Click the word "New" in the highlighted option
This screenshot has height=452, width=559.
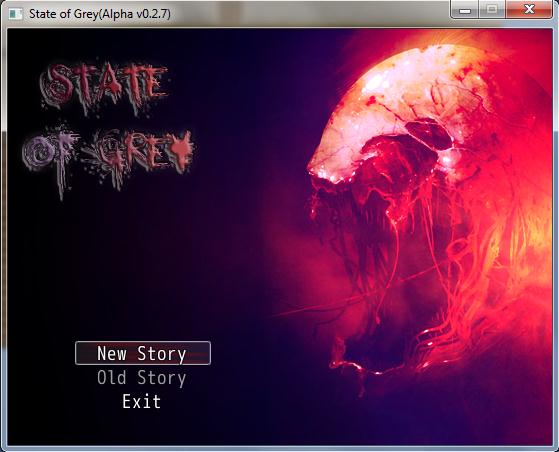pos(112,353)
